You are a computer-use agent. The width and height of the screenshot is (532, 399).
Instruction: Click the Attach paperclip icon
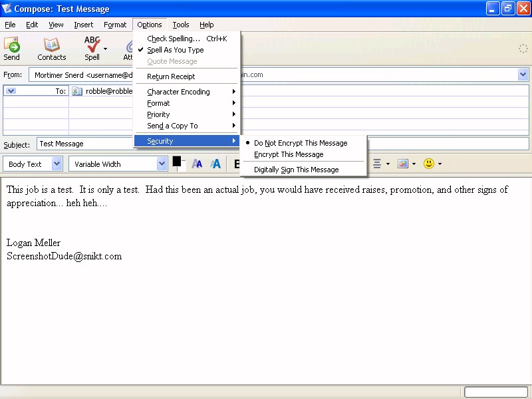(129, 46)
